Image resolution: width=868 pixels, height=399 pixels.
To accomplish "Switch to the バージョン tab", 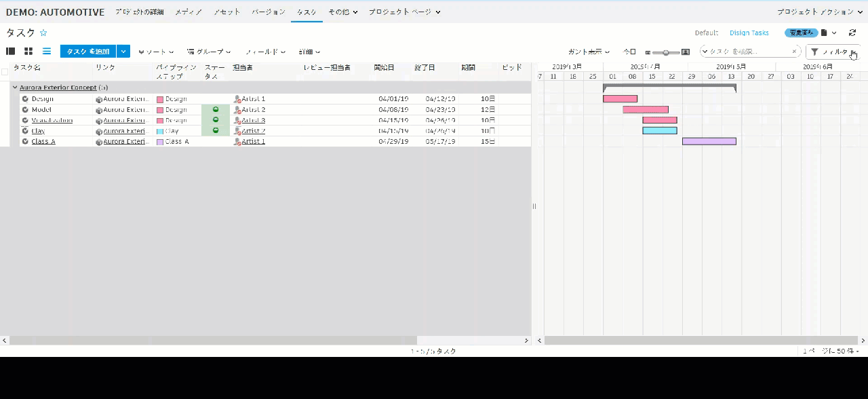I will (x=270, y=12).
